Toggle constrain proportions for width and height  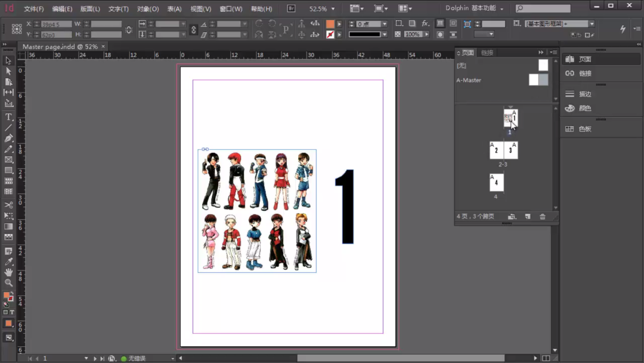(x=129, y=29)
